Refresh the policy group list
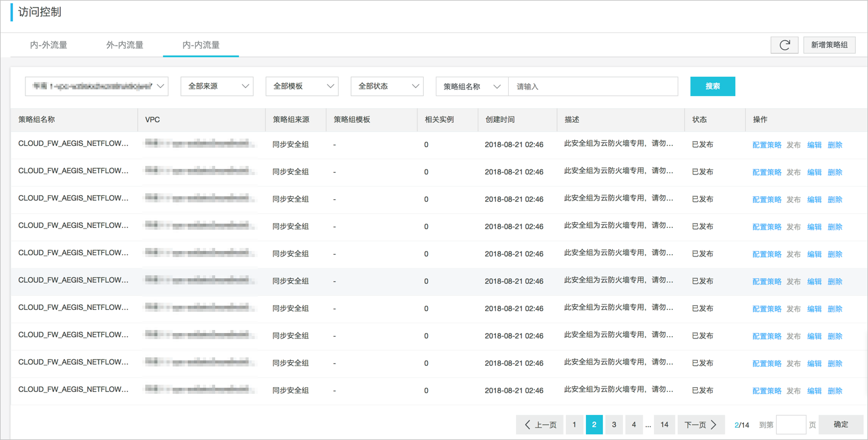Image resolution: width=868 pixels, height=440 pixels. pos(785,45)
